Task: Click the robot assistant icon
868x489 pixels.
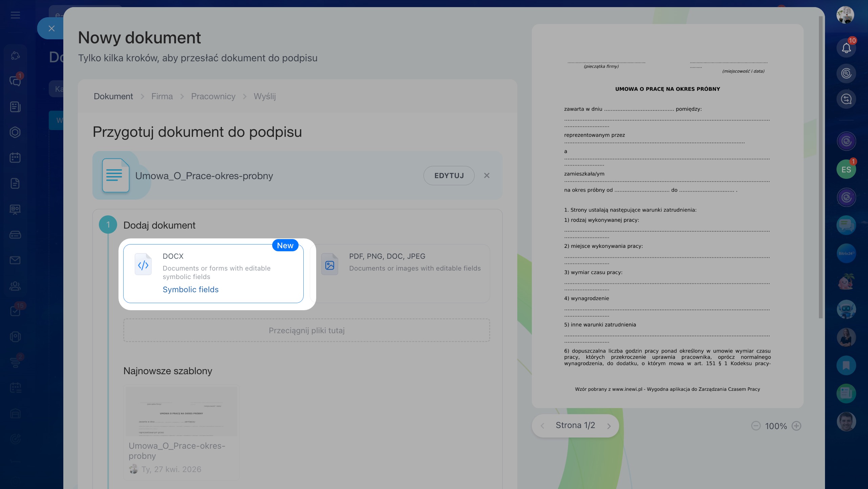Action: pyautogui.click(x=846, y=310)
